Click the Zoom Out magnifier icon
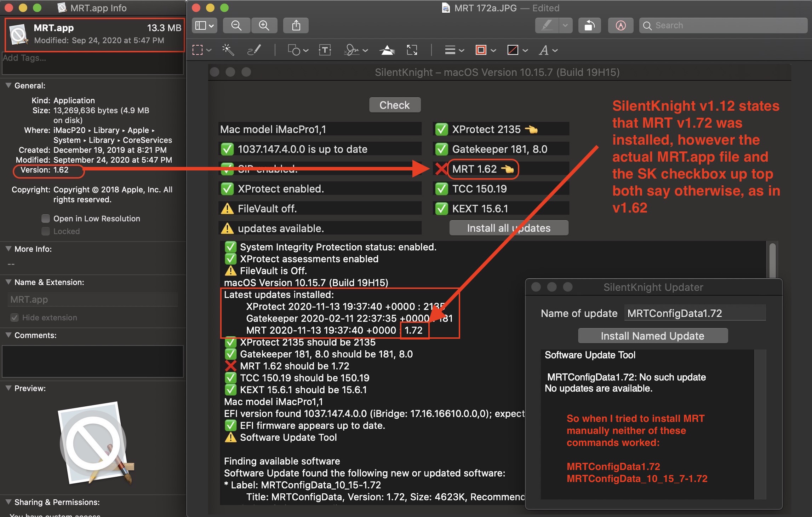 coord(236,26)
